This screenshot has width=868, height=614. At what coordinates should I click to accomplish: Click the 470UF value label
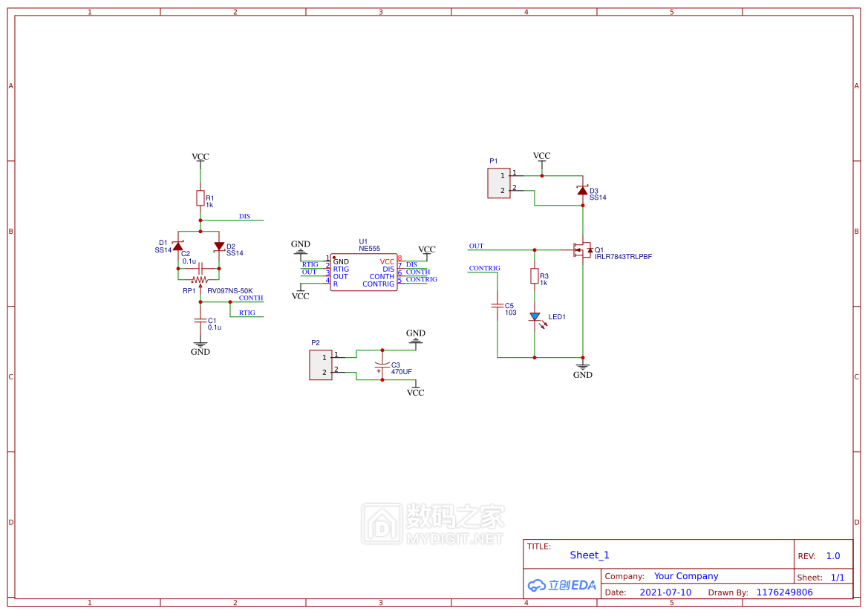pos(402,372)
